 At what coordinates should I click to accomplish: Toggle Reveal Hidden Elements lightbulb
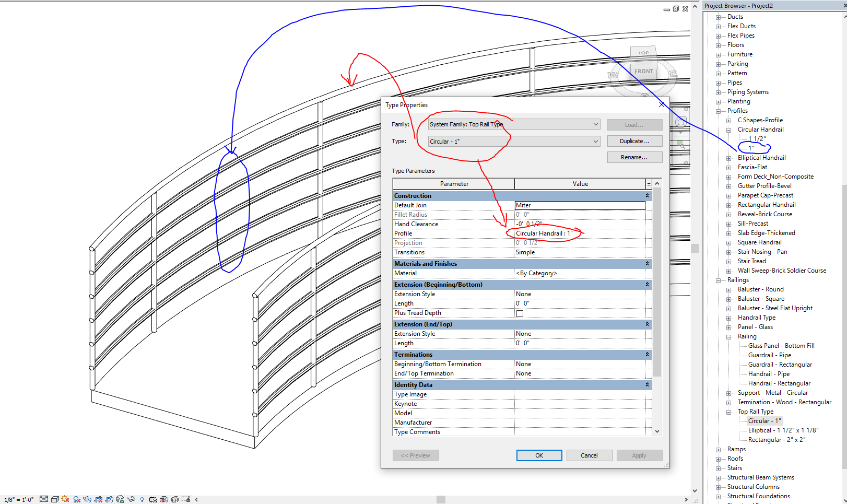pos(142,500)
